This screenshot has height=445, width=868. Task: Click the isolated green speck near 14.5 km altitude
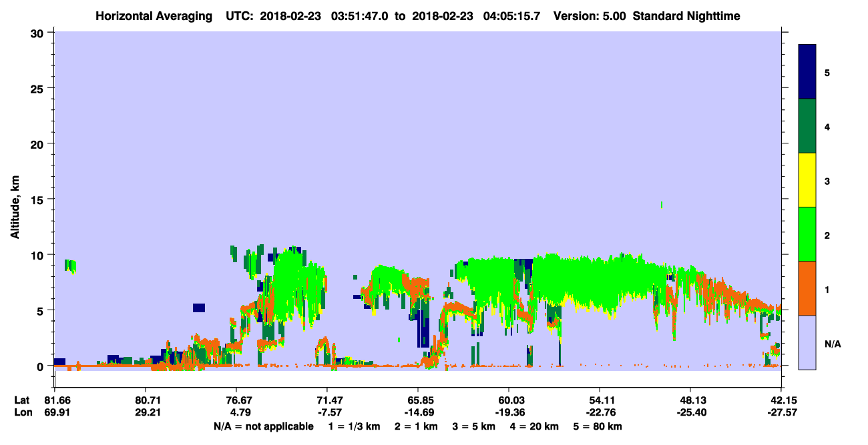[661, 205]
